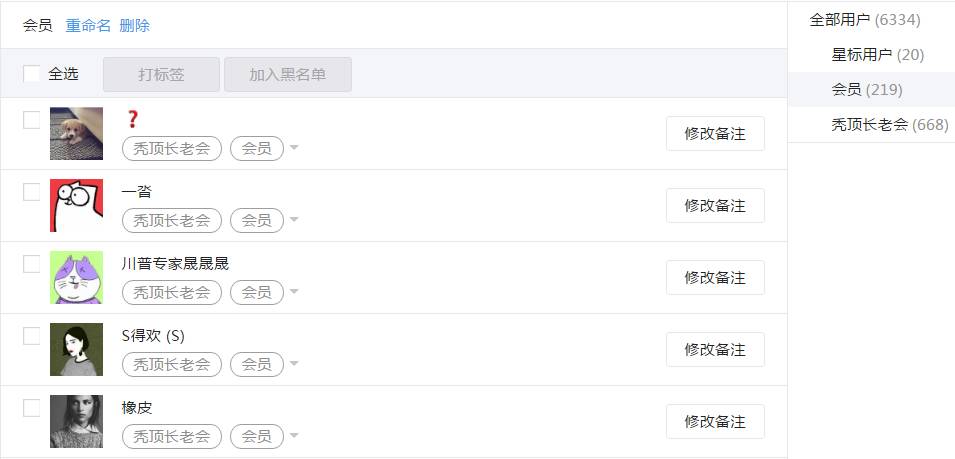This screenshot has height=459, width=955.
Task: Open tag dropdown arrow for S得欢
Action: (x=294, y=365)
